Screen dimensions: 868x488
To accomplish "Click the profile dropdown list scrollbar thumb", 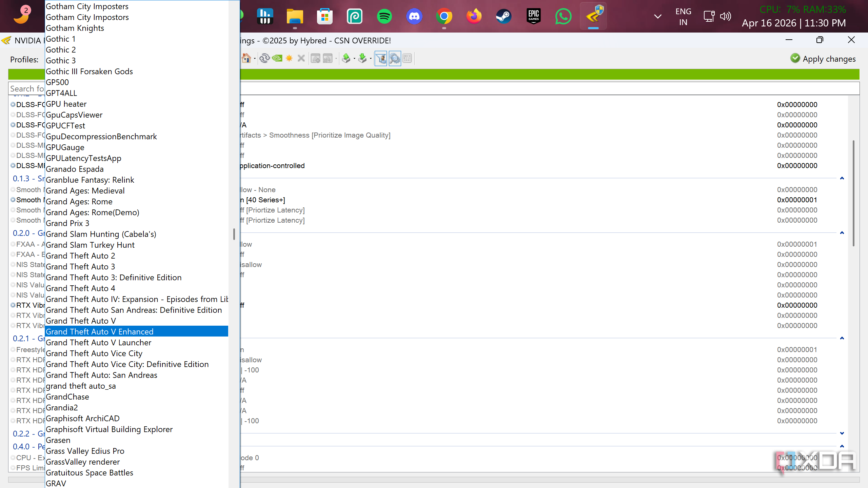I will pos(234,234).
